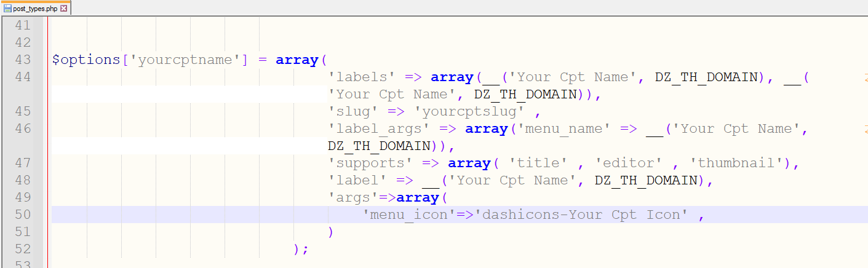Close the post_types.php tab
The width and height of the screenshot is (868, 268).
[x=64, y=9]
